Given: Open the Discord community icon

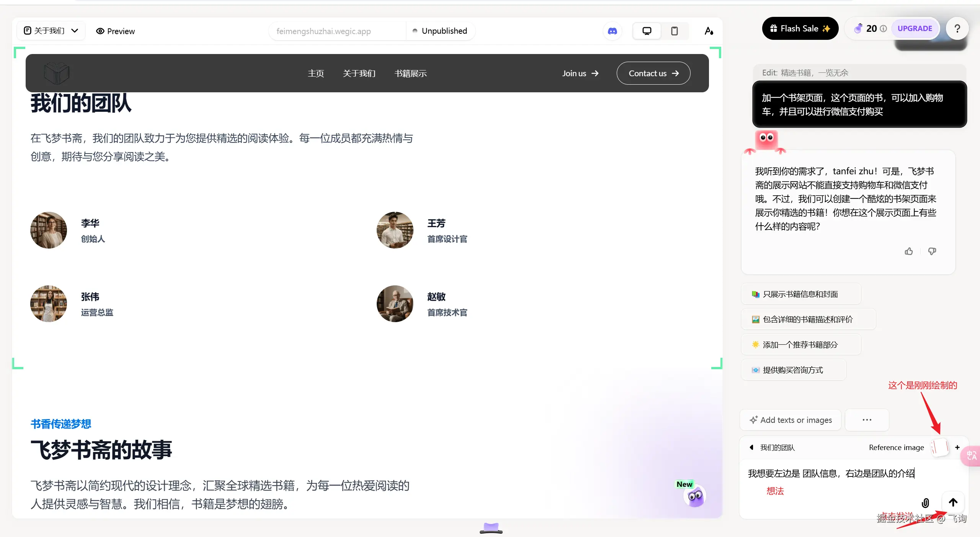Looking at the screenshot, I should tap(612, 31).
